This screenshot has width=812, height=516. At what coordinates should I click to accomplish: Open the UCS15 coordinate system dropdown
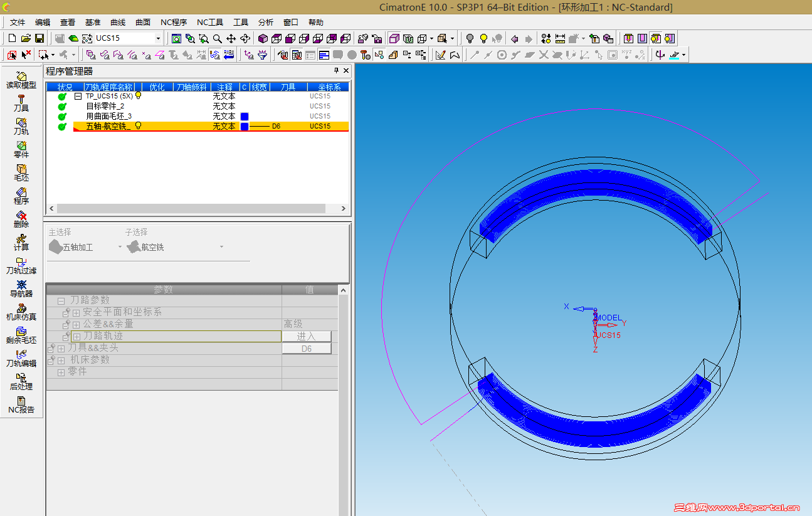point(158,38)
